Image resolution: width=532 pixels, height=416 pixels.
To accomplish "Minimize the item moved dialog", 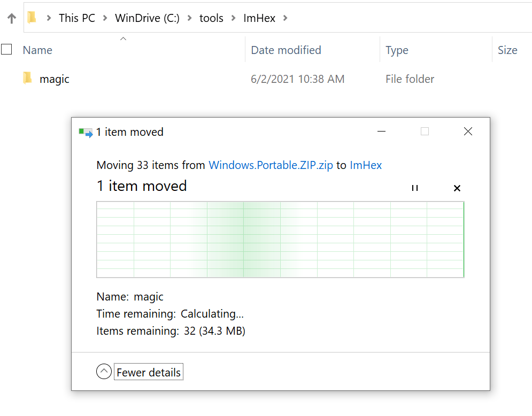I will tap(381, 132).
